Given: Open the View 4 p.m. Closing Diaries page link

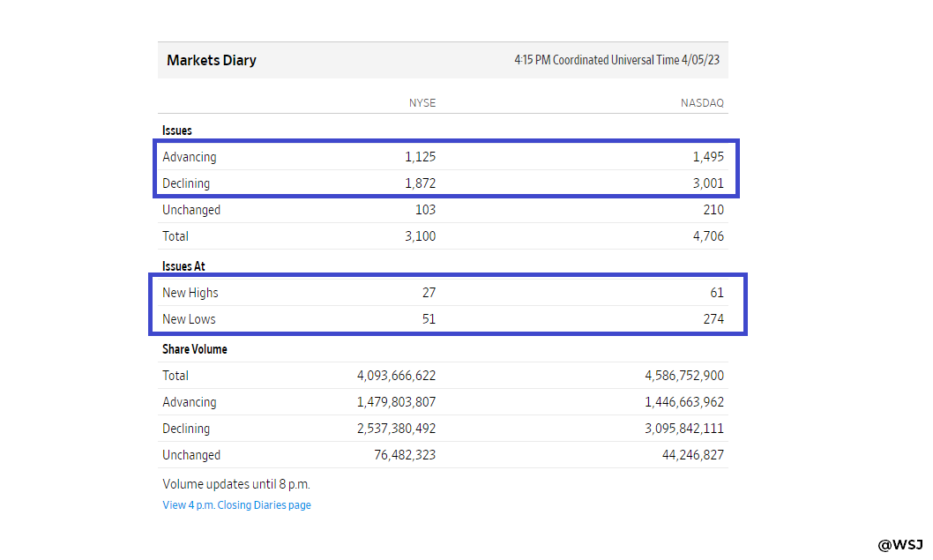Looking at the screenshot, I should (x=236, y=505).
